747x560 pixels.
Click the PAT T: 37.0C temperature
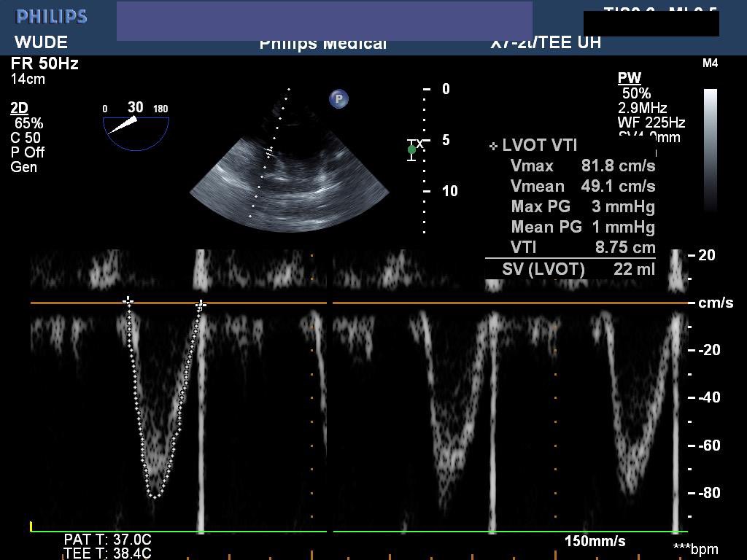coord(108,540)
